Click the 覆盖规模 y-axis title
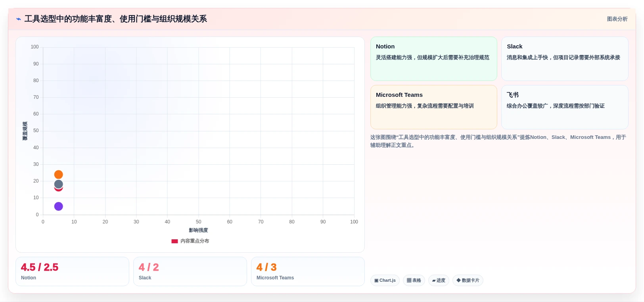 click(x=25, y=131)
